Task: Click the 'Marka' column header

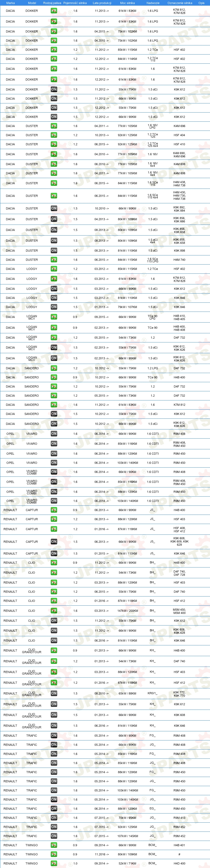Action: coord(10,3)
